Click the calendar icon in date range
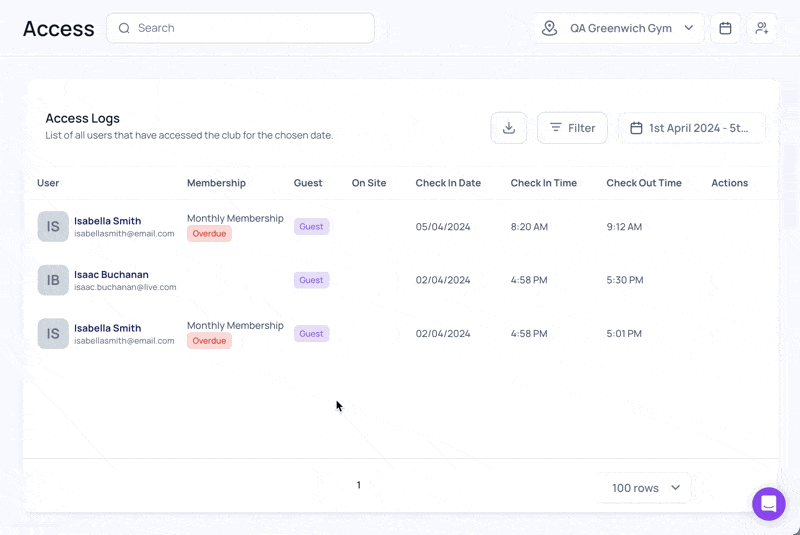This screenshot has height=535, width=800. (x=636, y=128)
